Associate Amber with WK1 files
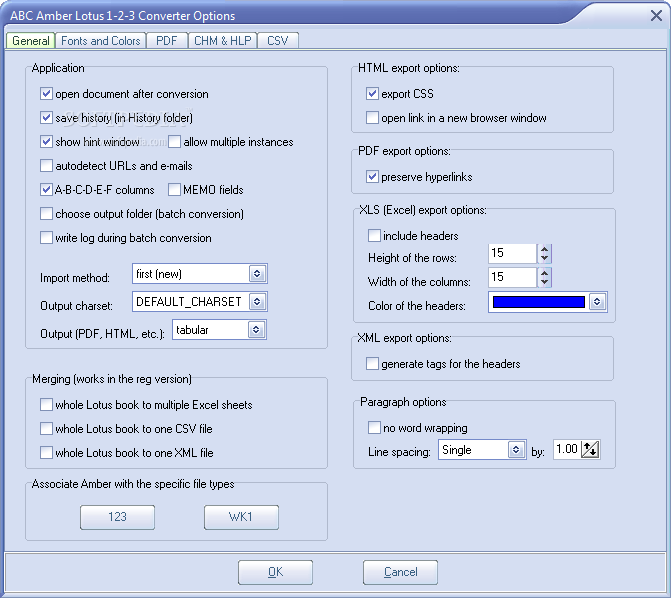671x598 pixels. [241, 517]
